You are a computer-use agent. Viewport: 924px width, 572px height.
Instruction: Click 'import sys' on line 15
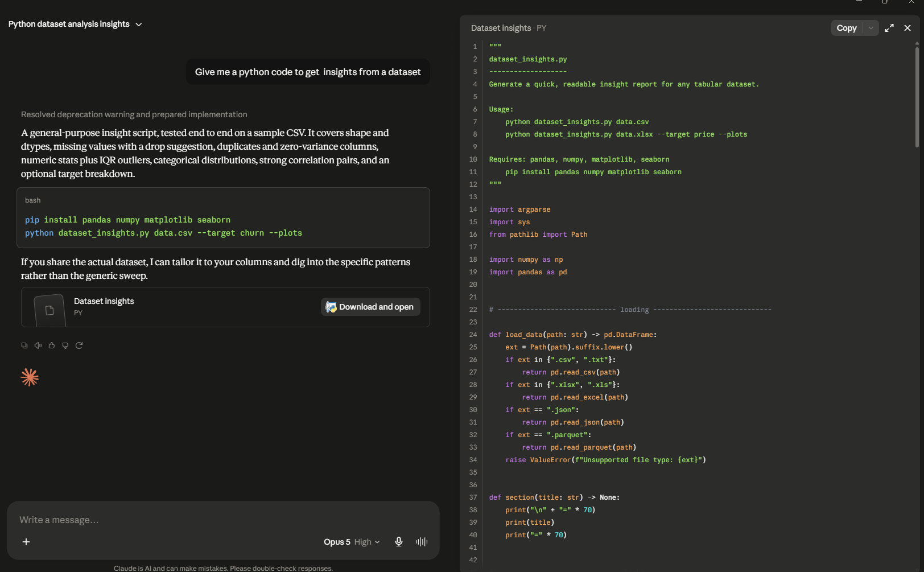(509, 222)
